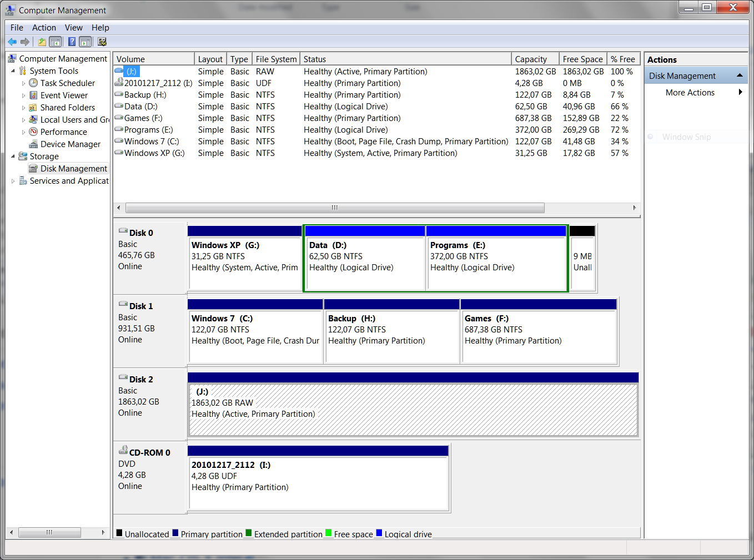Select the Windows XP (G:) partition block
The width and height of the screenshot is (754, 560).
[x=245, y=258]
